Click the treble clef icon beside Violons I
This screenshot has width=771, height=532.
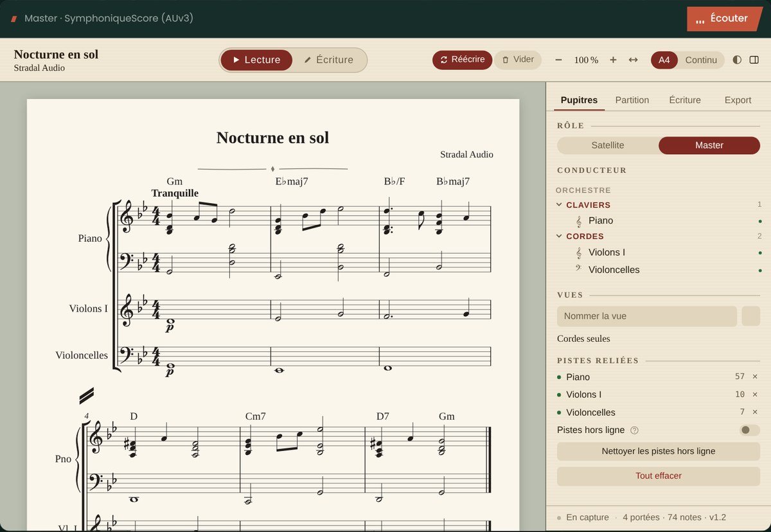pos(579,253)
